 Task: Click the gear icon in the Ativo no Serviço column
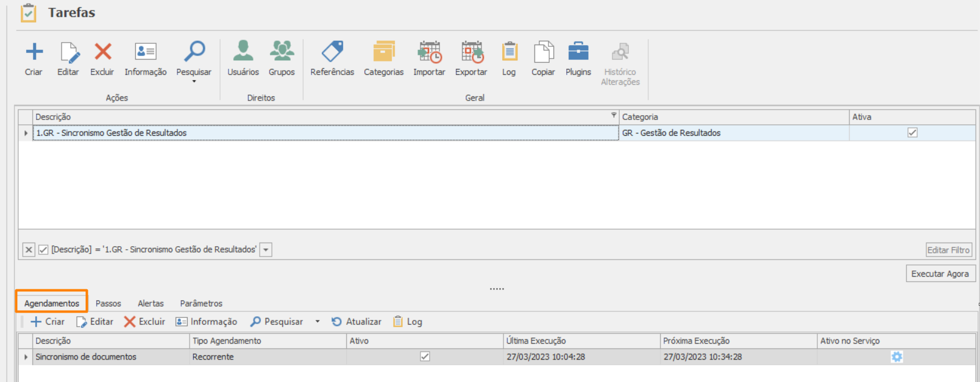coord(897,357)
